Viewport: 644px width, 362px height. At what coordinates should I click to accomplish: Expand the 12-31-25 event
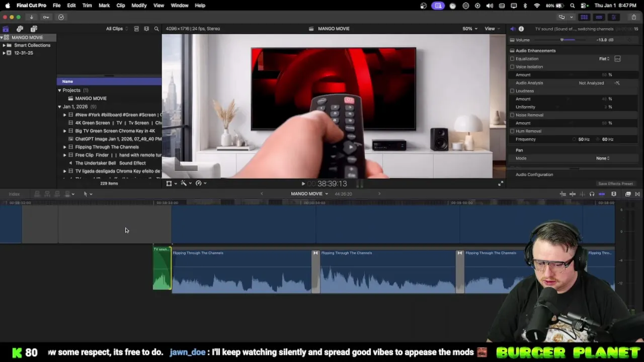pos(4,53)
